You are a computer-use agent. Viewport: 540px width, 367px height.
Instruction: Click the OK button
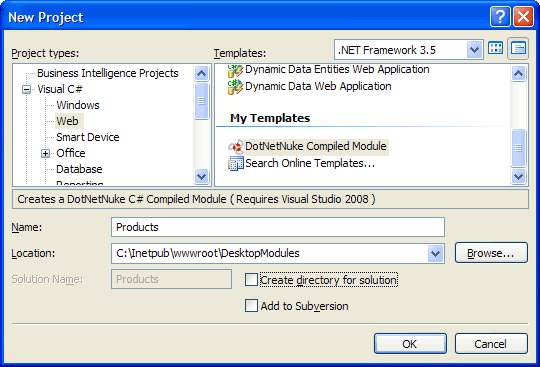pyautogui.click(x=410, y=343)
